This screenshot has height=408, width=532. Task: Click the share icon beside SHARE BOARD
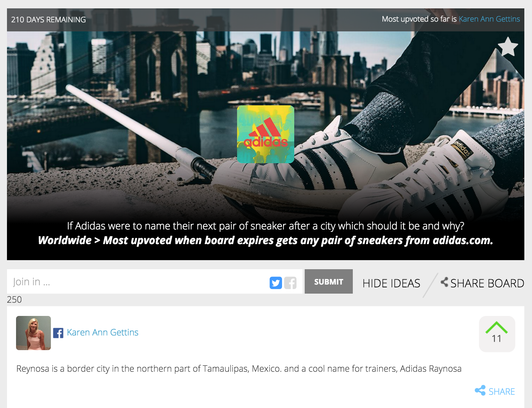(444, 282)
